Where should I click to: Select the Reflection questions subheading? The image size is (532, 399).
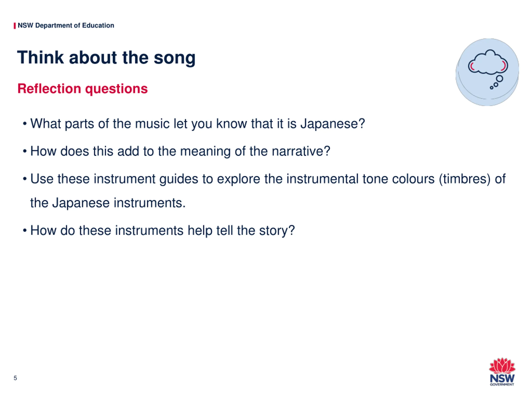83,89
